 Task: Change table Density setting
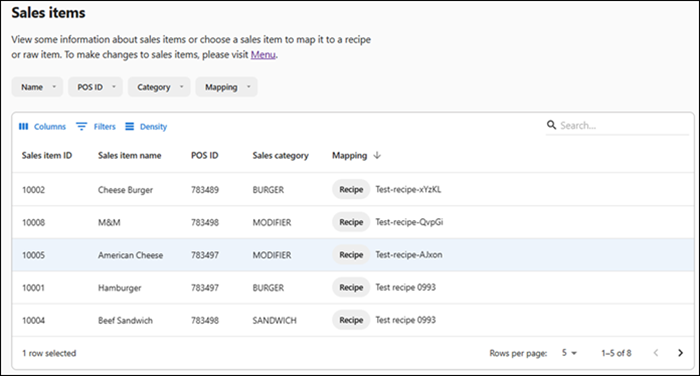coord(146,126)
